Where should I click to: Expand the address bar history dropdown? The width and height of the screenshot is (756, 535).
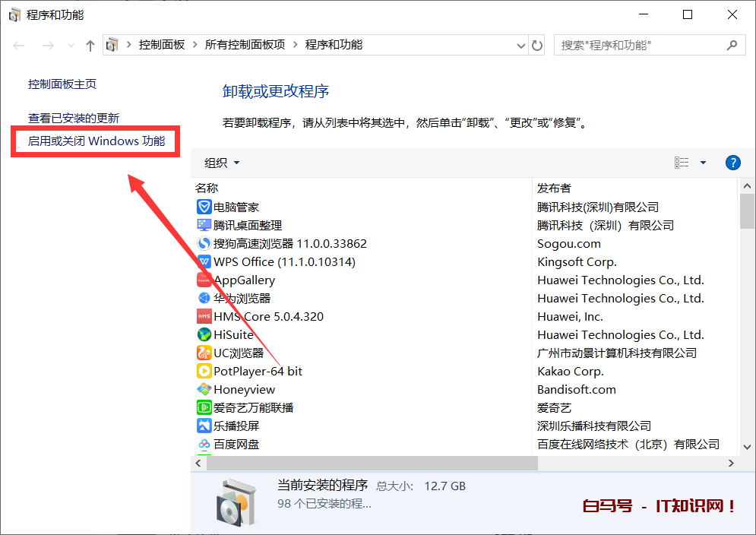pyautogui.click(x=520, y=46)
